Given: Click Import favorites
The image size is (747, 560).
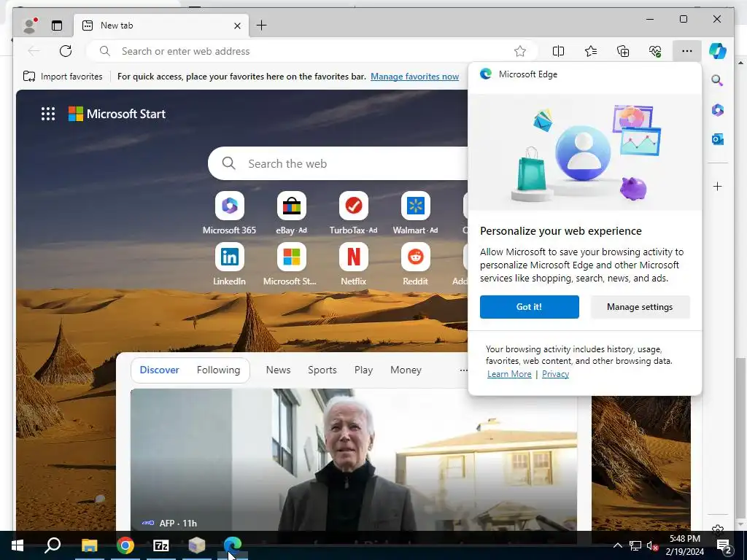Looking at the screenshot, I should (x=63, y=76).
